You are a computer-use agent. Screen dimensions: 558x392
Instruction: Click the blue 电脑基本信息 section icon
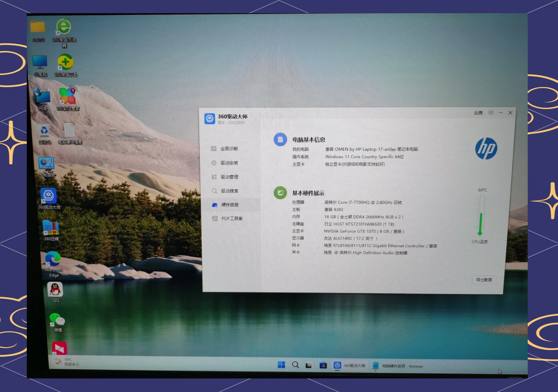(x=280, y=139)
